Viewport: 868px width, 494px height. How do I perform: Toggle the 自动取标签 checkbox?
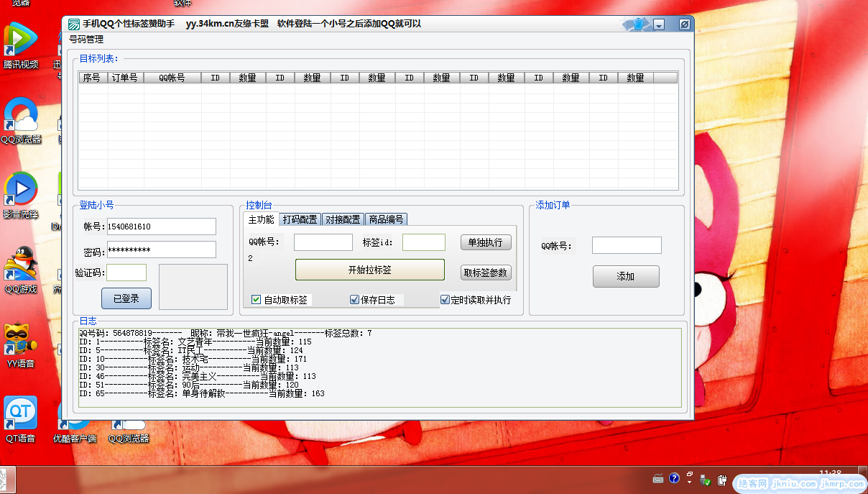tap(257, 300)
